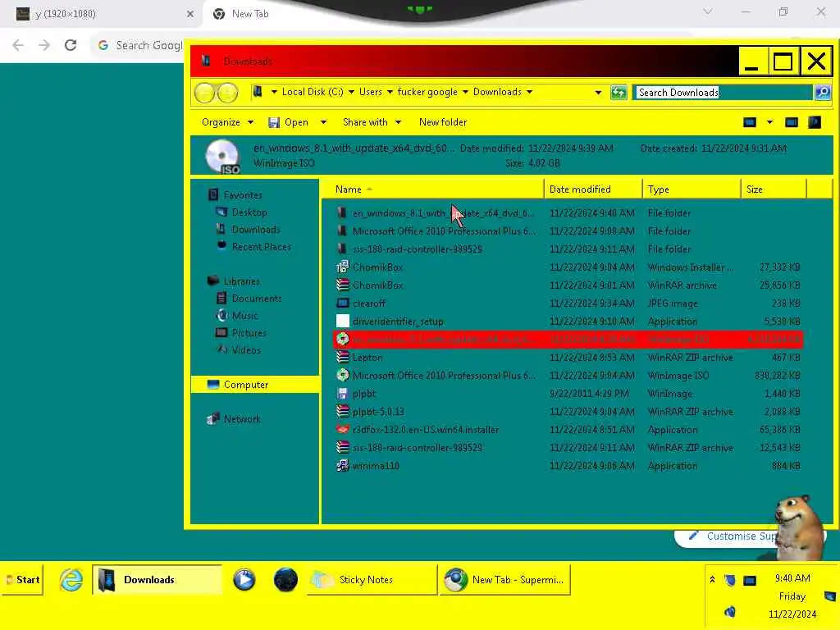Open Recent Places in sidebar
The height and width of the screenshot is (630, 840).
point(262,246)
